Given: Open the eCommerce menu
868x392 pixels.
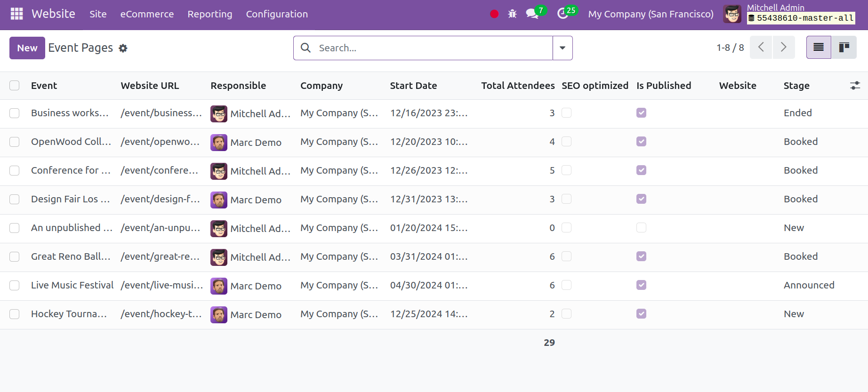Looking at the screenshot, I should coord(147,14).
